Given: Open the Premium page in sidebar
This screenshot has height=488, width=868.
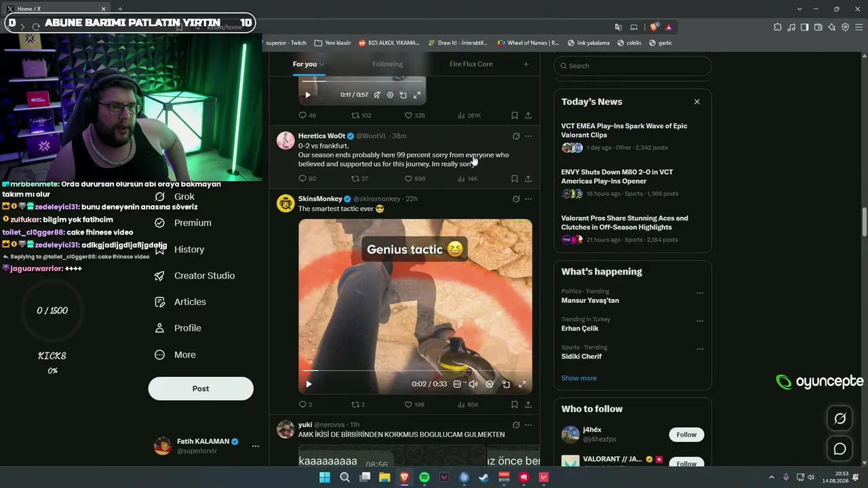Looking at the screenshot, I should point(183,223).
